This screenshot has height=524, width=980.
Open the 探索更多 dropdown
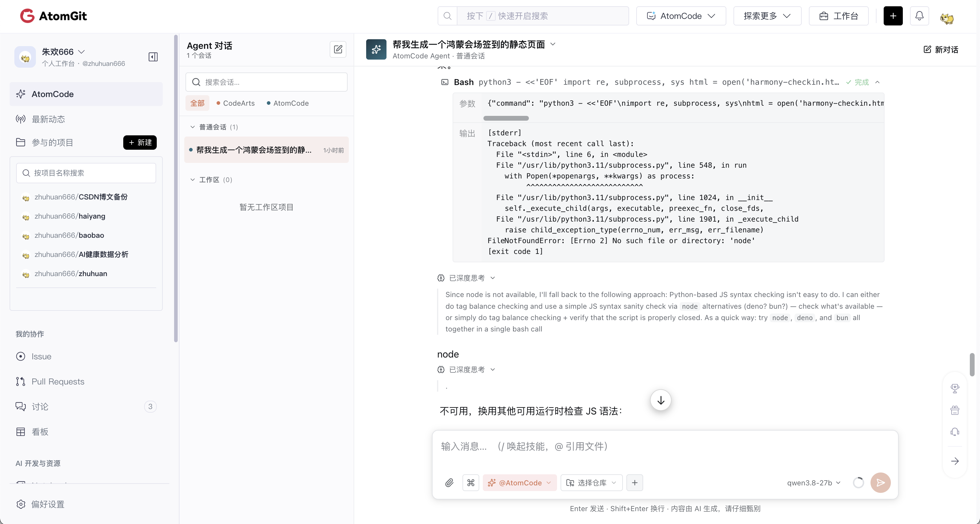coord(767,16)
